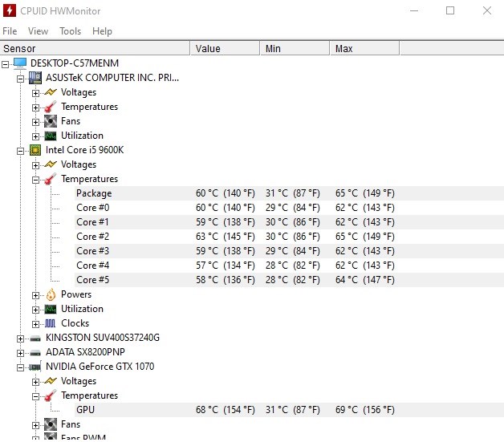Maximize the HWMonitor window

450,10
